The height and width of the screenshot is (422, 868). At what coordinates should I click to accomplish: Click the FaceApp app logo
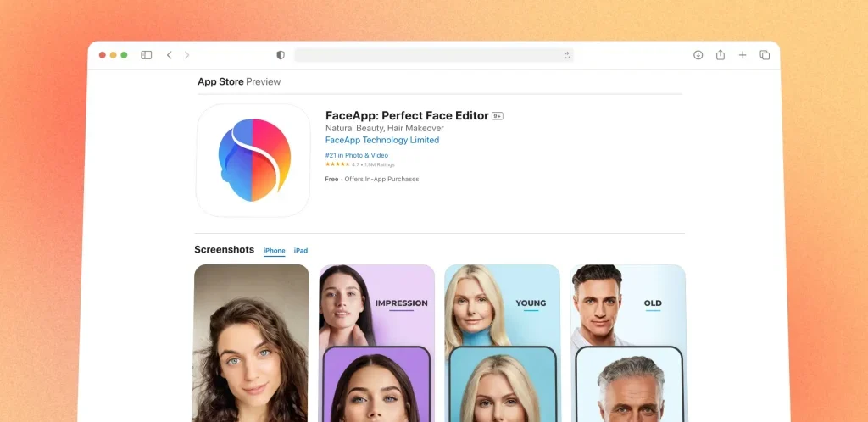pyautogui.click(x=253, y=160)
